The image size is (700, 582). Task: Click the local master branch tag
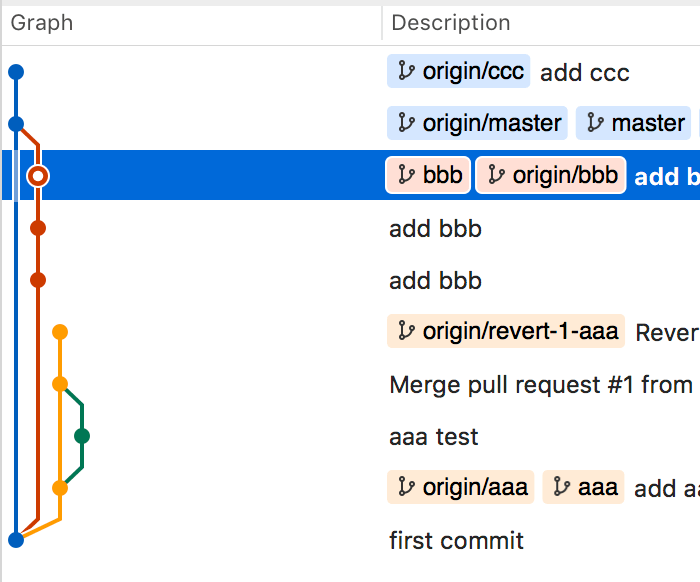(x=635, y=123)
